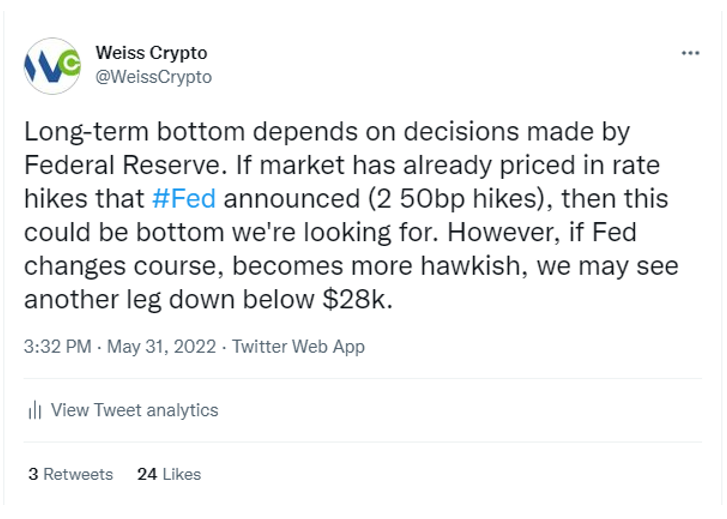Click the blue W in the avatar logo
This screenshot has width=727, height=519.
[44, 69]
